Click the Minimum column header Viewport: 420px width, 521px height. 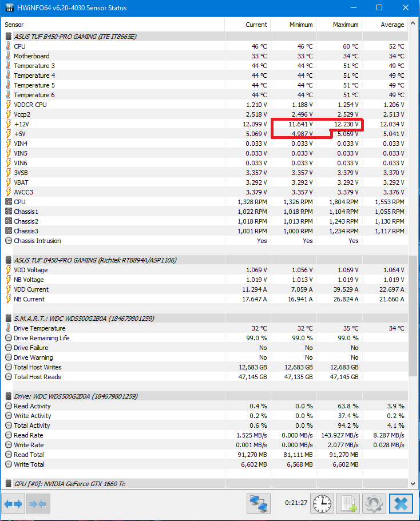click(301, 25)
